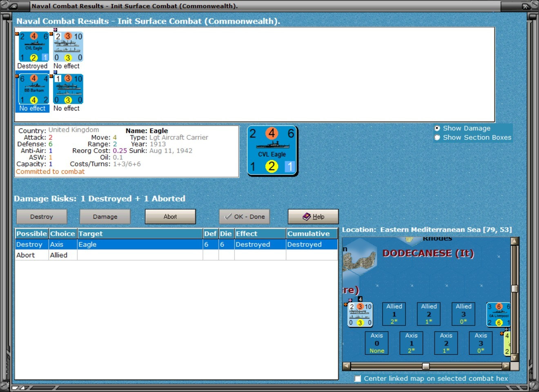Click the Die column header
Image resolution: width=539 pixels, height=392 pixels.
226,234
